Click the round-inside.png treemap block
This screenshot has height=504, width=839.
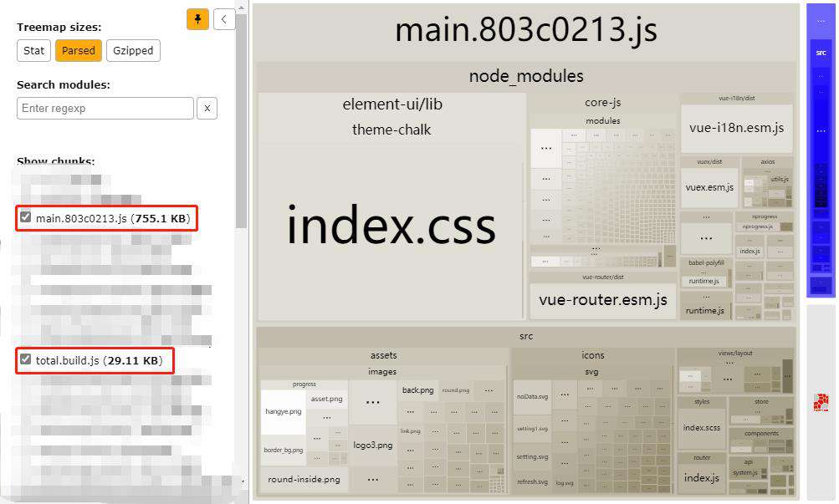(x=304, y=480)
